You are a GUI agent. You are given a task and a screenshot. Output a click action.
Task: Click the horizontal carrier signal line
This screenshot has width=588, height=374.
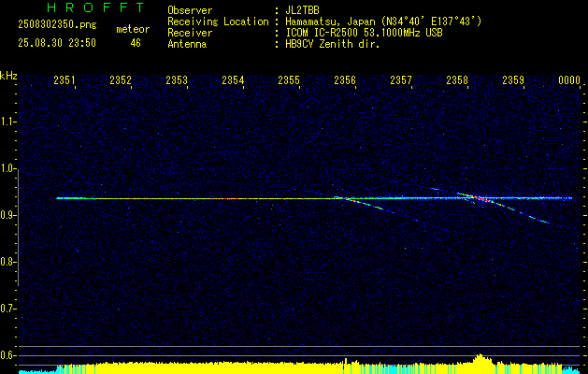point(314,198)
